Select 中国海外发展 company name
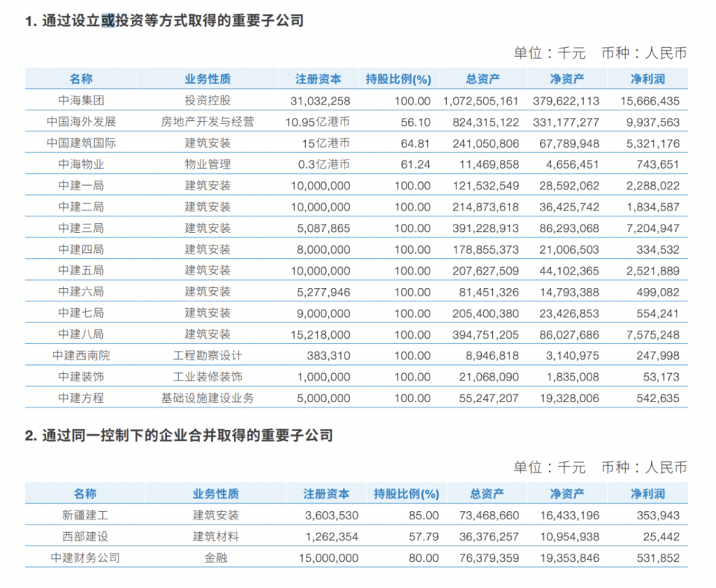This screenshot has width=716, height=588. pos(81,122)
